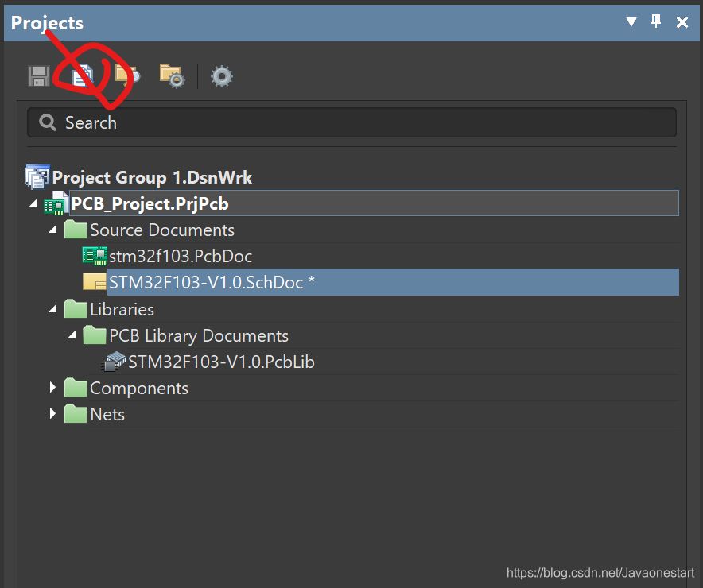Click the Projects panel title
This screenshot has height=588, width=703.
point(47,23)
